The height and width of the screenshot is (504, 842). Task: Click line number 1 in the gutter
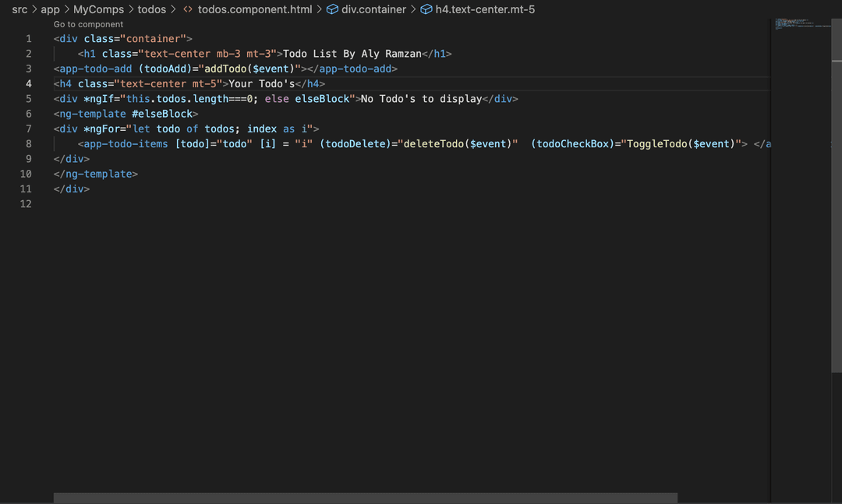pyautogui.click(x=29, y=39)
